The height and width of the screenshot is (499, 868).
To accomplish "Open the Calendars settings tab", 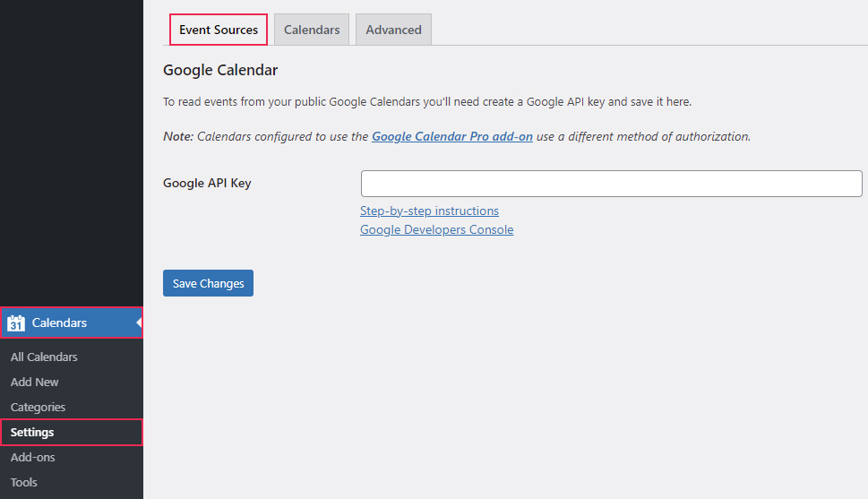I will [x=312, y=30].
